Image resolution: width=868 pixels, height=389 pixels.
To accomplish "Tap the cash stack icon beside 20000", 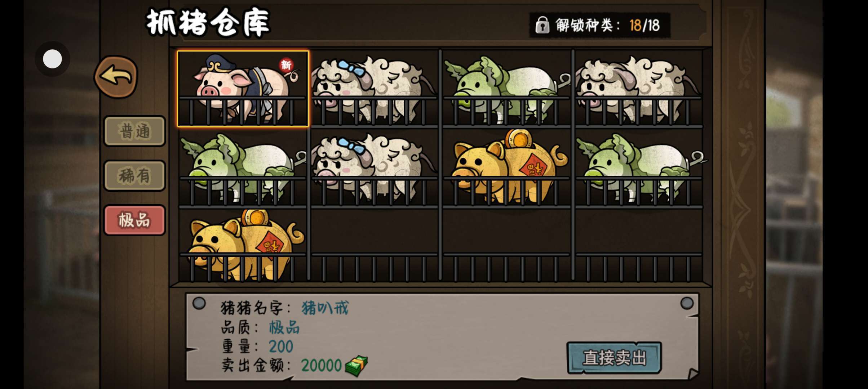I will (x=356, y=366).
